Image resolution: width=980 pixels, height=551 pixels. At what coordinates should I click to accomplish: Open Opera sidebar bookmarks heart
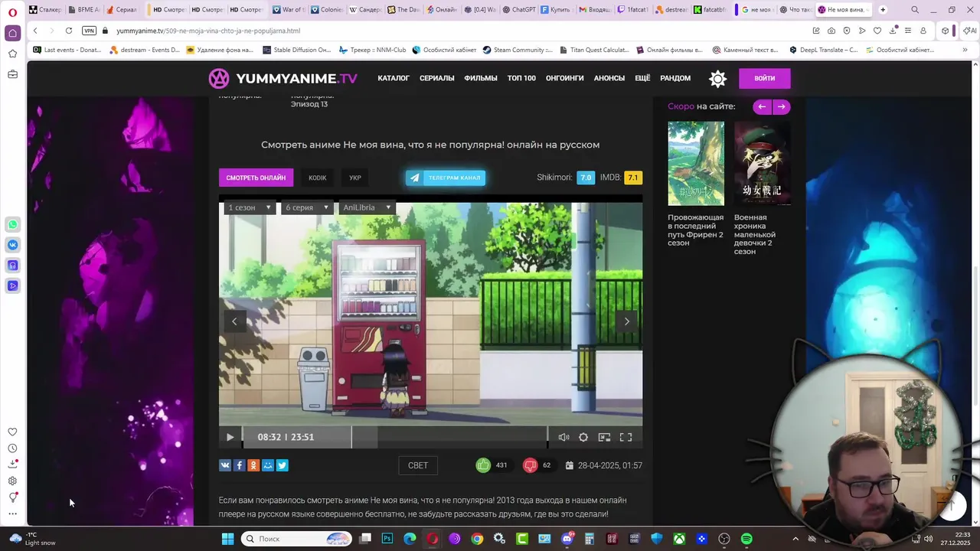click(12, 432)
